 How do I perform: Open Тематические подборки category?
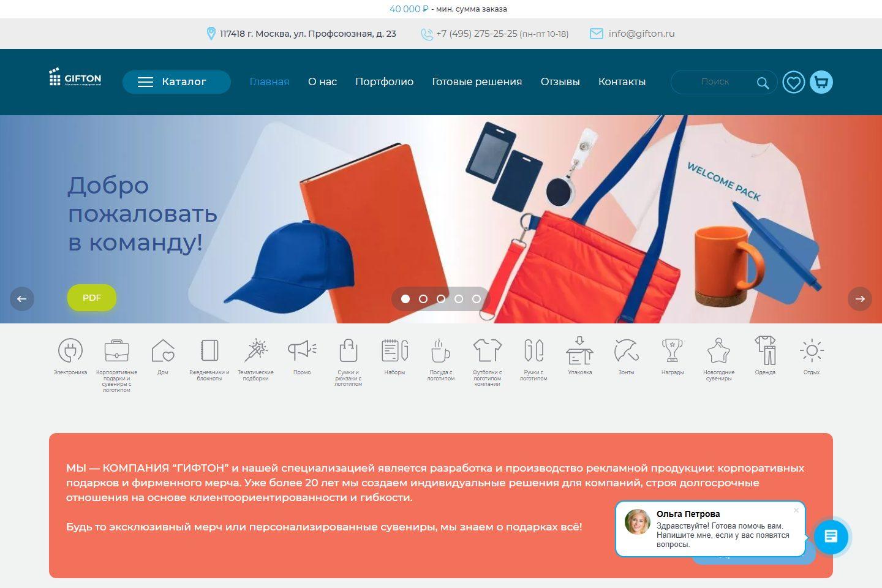coord(255,351)
